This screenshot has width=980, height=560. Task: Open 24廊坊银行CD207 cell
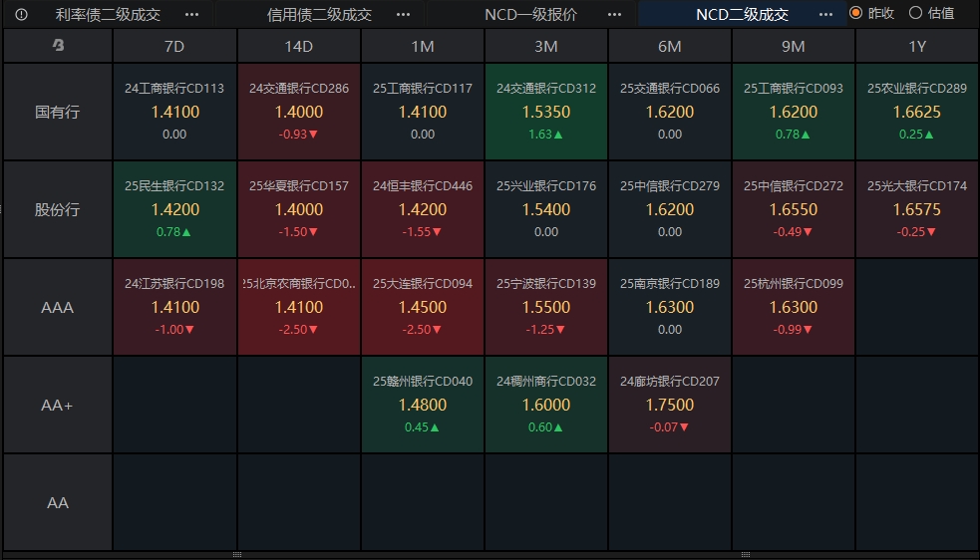pos(670,405)
